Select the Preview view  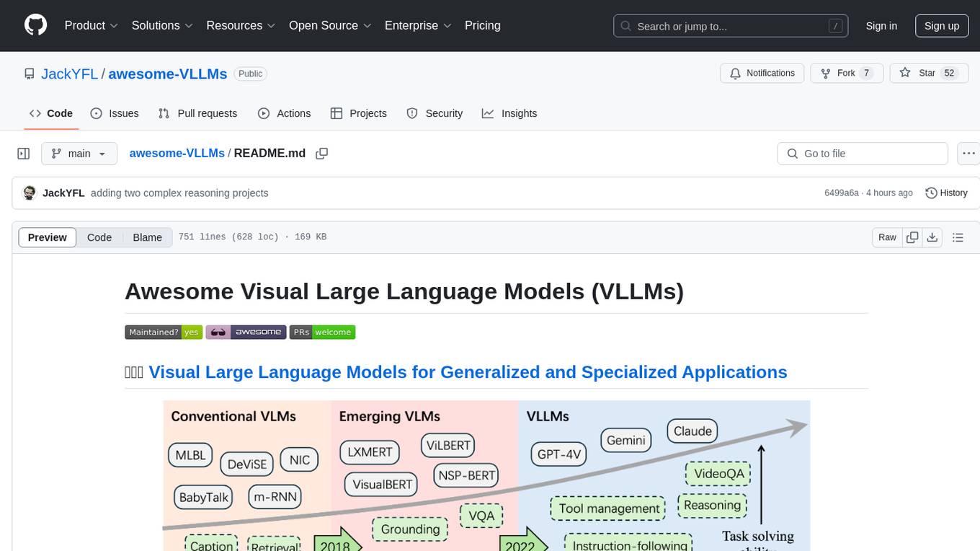(48, 237)
